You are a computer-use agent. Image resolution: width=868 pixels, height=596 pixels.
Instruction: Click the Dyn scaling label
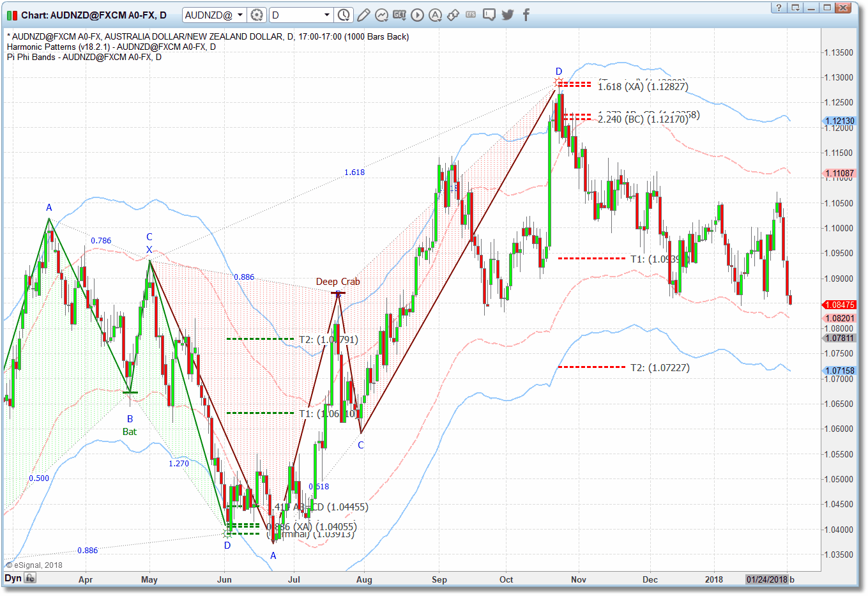(13, 578)
